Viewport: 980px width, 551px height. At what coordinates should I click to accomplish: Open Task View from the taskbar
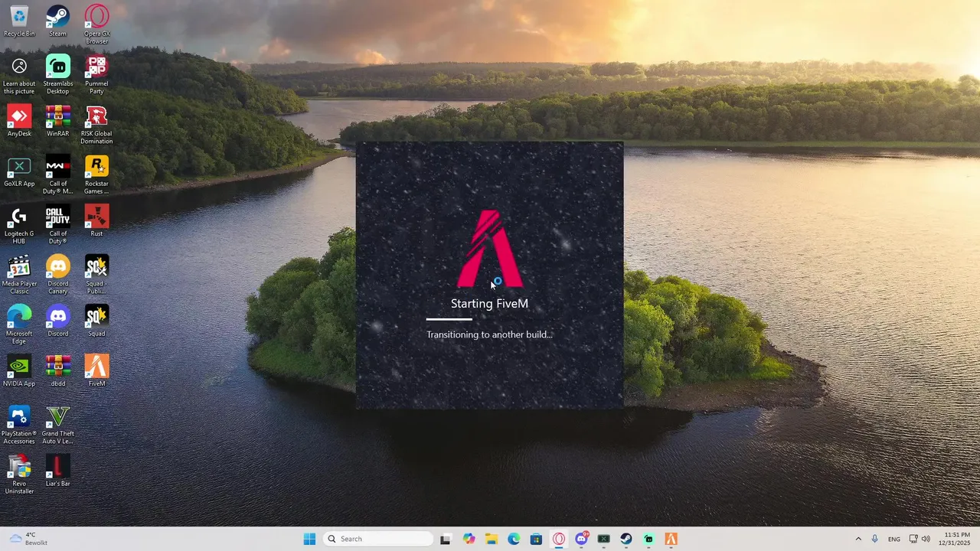coord(446,539)
